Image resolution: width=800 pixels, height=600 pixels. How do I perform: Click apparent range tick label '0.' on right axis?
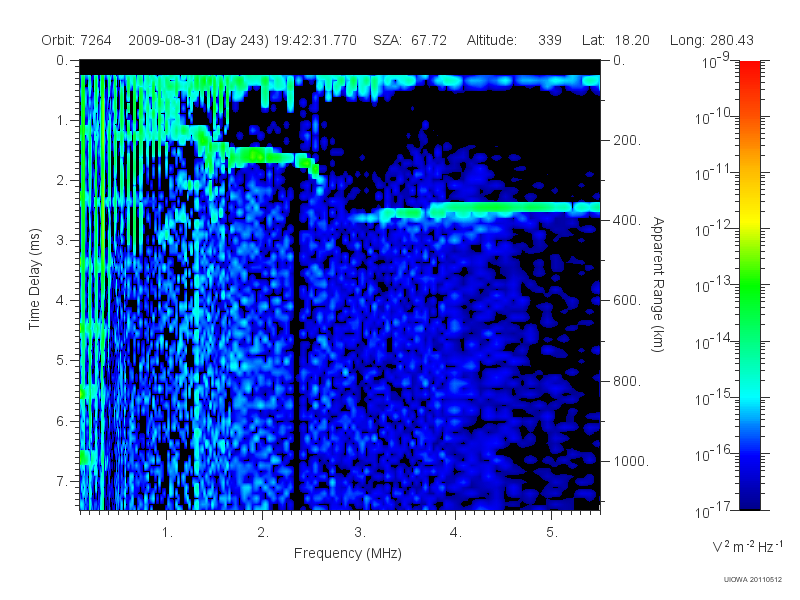click(x=619, y=61)
